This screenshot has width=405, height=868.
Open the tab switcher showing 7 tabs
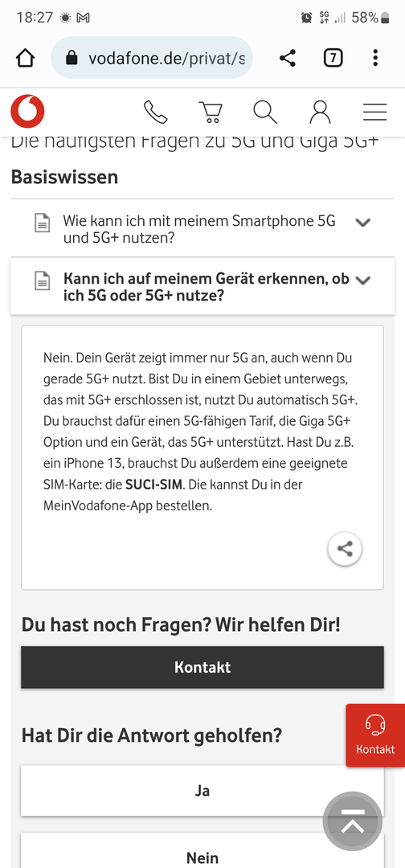pyautogui.click(x=333, y=58)
